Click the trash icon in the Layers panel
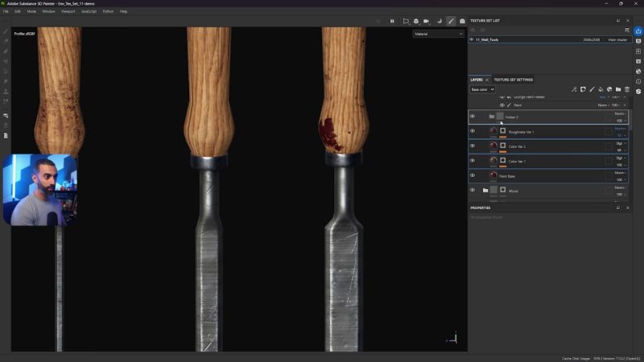The width and height of the screenshot is (644, 362). (x=627, y=89)
